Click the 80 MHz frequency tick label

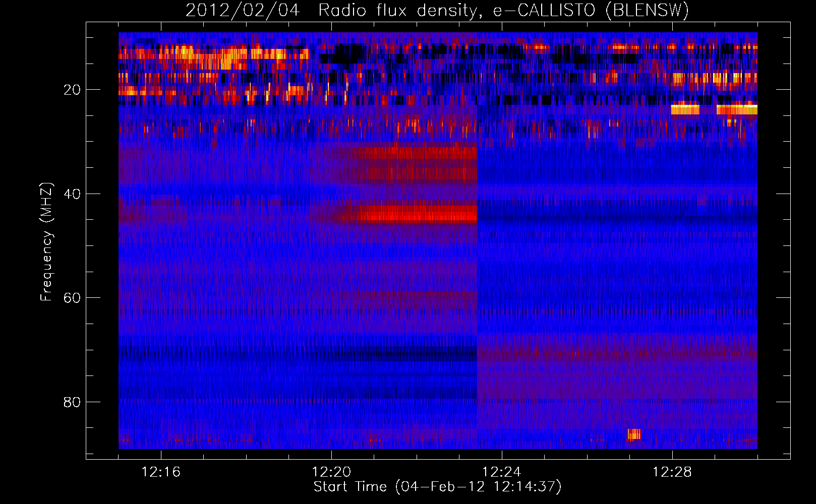(x=73, y=402)
